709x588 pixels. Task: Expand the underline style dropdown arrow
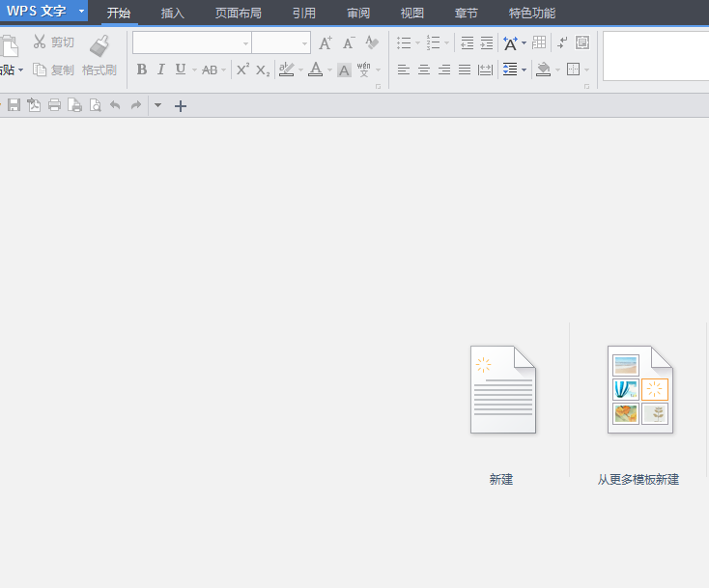[x=194, y=70]
